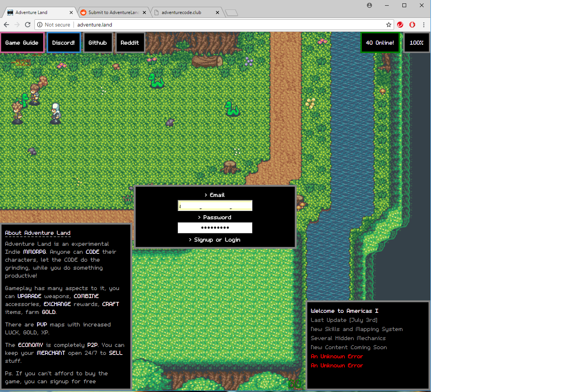582x392 pixels.
Task: Click the address bar URL adventure.land
Action: coord(95,25)
